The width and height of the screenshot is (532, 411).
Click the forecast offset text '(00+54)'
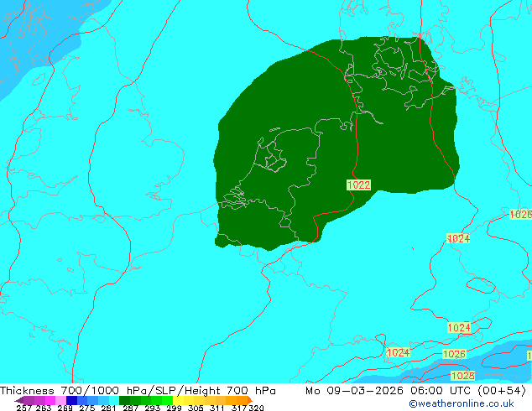coord(501,391)
